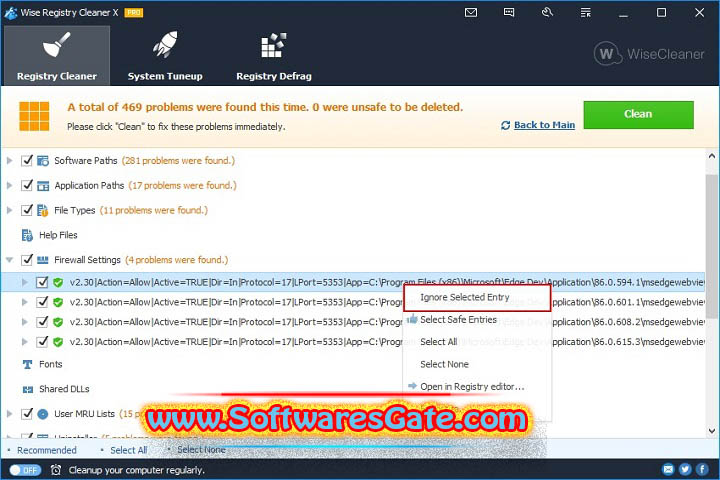Click the Wise Registry Cleaner app logo
720x480 pixels.
coord(11,13)
